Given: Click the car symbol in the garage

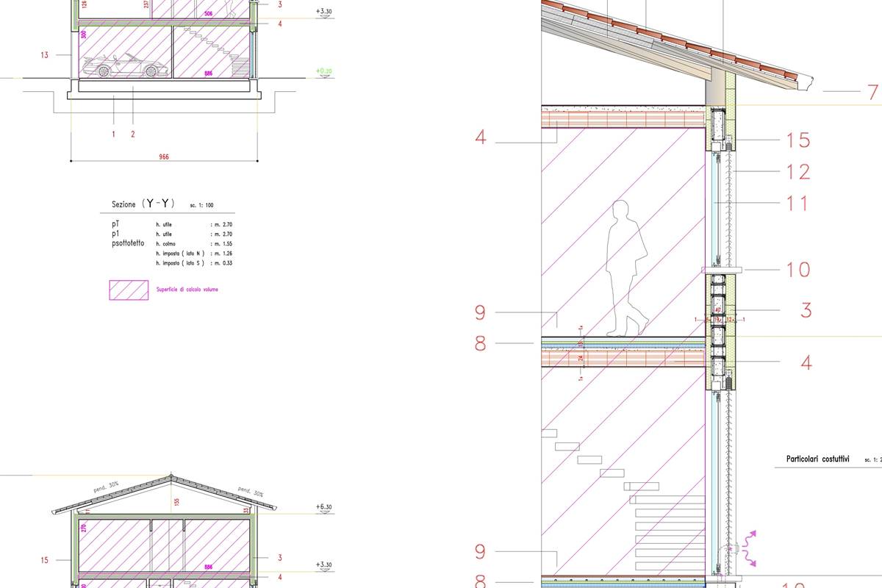Looking at the screenshot, I should (122, 66).
